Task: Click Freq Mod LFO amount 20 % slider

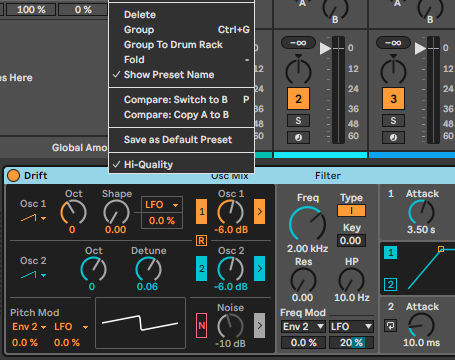Action: click(x=351, y=343)
